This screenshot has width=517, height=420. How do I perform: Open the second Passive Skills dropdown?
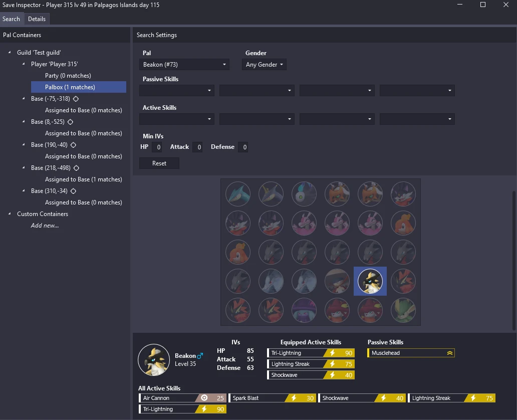coord(257,90)
